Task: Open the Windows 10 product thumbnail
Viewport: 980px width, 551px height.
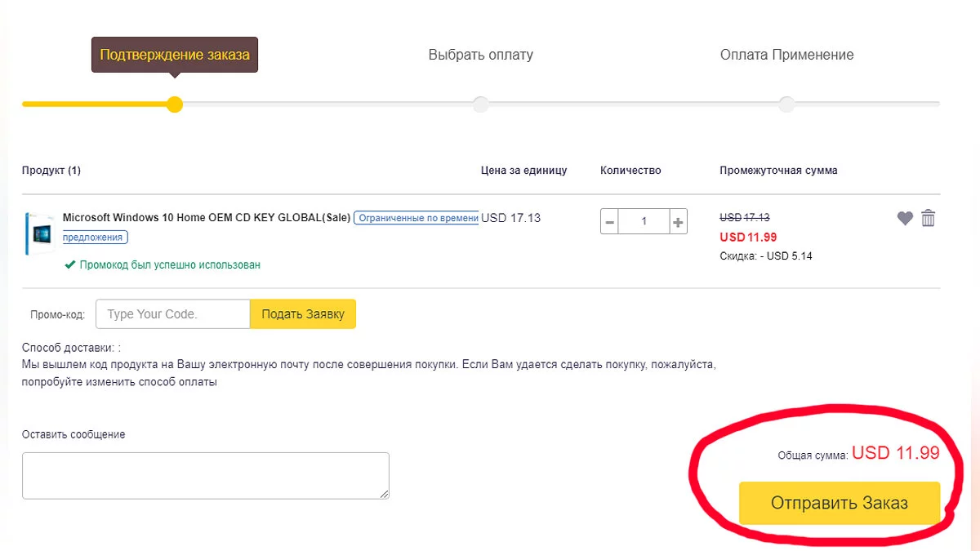Action: [x=39, y=236]
